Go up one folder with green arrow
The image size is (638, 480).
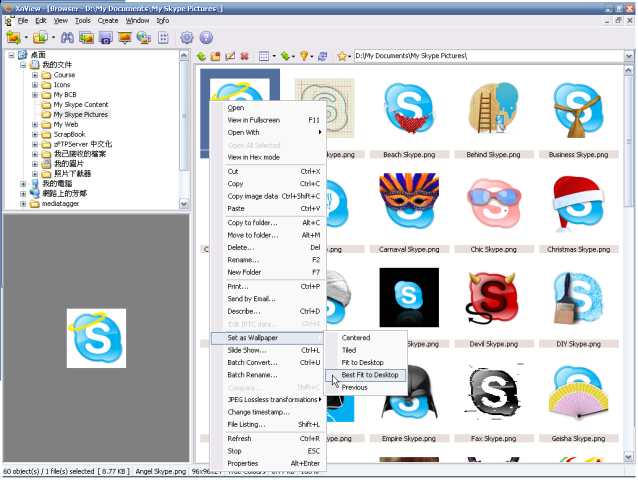(x=201, y=57)
